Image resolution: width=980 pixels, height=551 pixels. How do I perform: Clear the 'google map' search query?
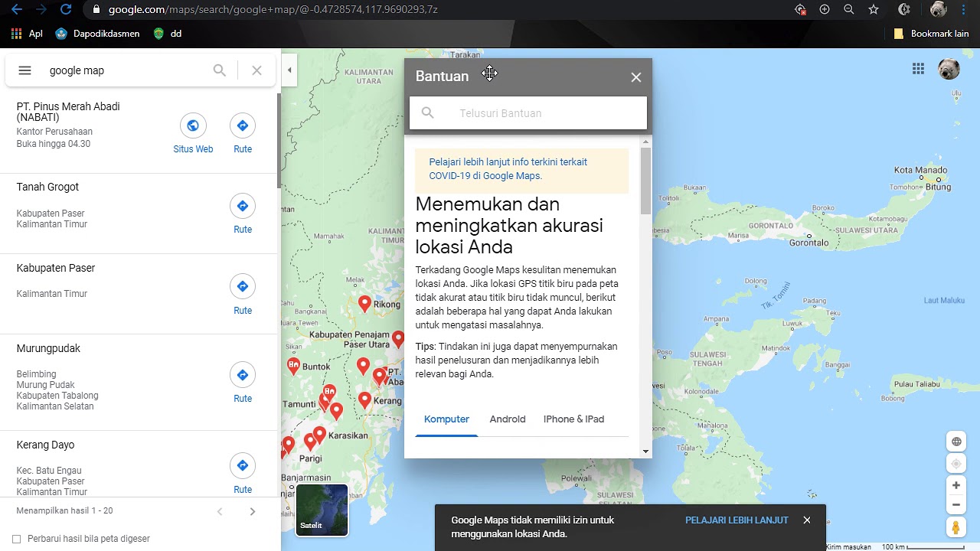point(256,70)
